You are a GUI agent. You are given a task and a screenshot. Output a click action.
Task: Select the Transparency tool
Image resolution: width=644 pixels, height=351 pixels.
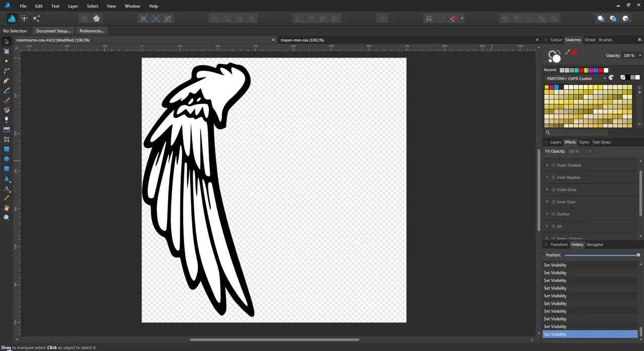pos(7,120)
